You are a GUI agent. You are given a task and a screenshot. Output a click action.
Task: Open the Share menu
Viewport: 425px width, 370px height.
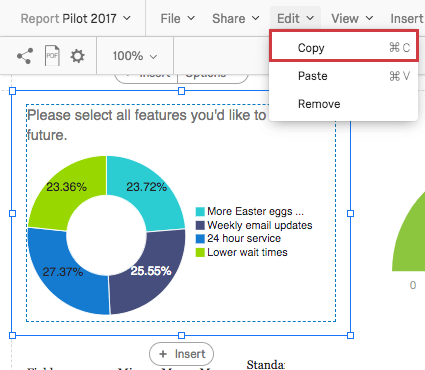click(x=236, y=18)
